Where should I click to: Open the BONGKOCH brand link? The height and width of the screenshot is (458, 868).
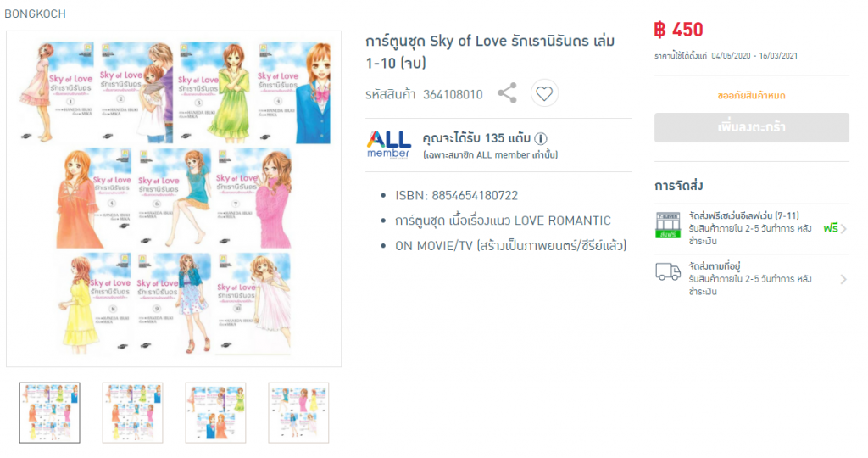click(35, 14)
